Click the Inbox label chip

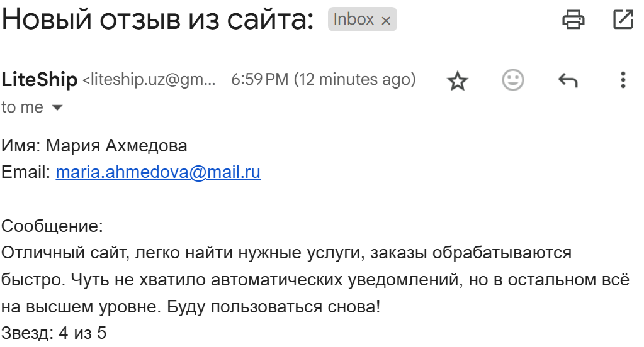click(353, 19)
